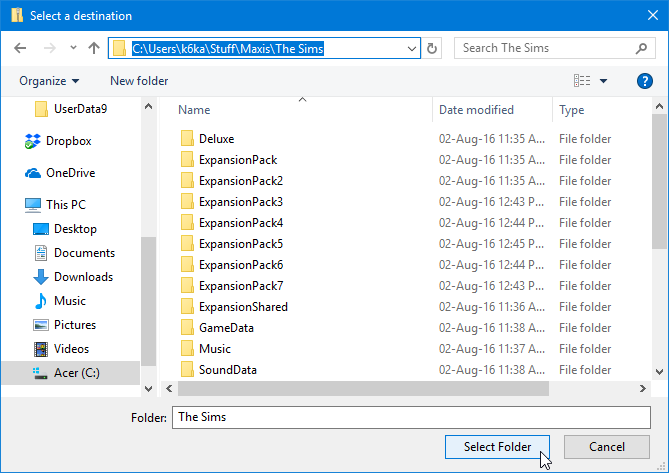The width and height of the screenshot is (669, 473).
Task: Open Music library in sidebar
Action: pyautogui.click(x=69, y=301)
